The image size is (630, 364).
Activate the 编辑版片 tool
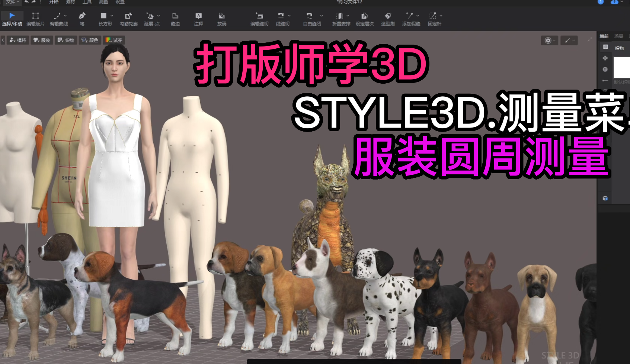pos(35,19)
